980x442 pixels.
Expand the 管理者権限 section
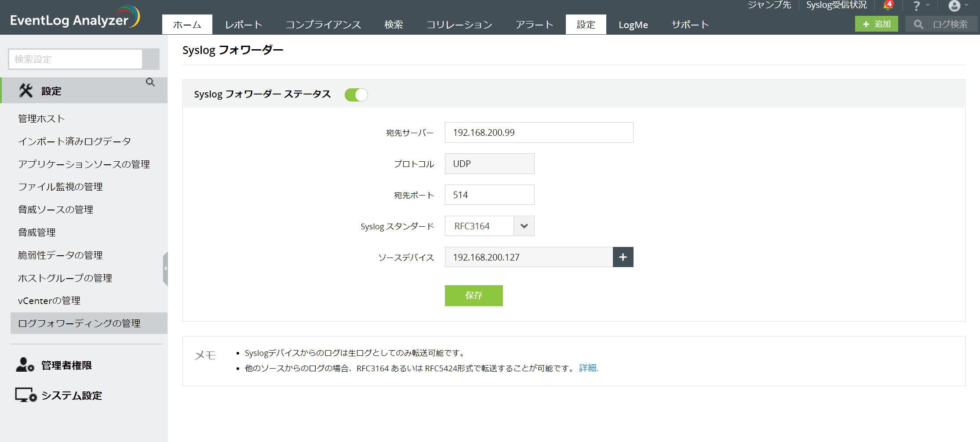coord(54,365)
